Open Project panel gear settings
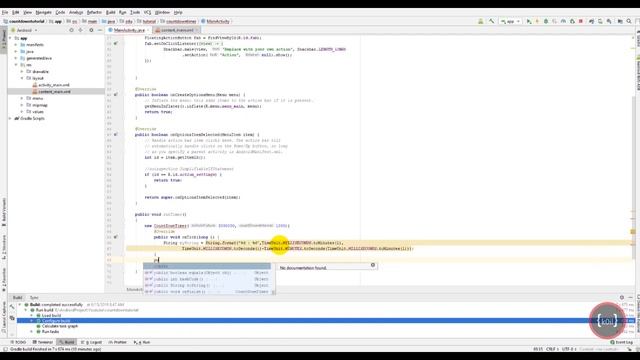This screenshot has height=360, width=640. [x=91, y=30]
